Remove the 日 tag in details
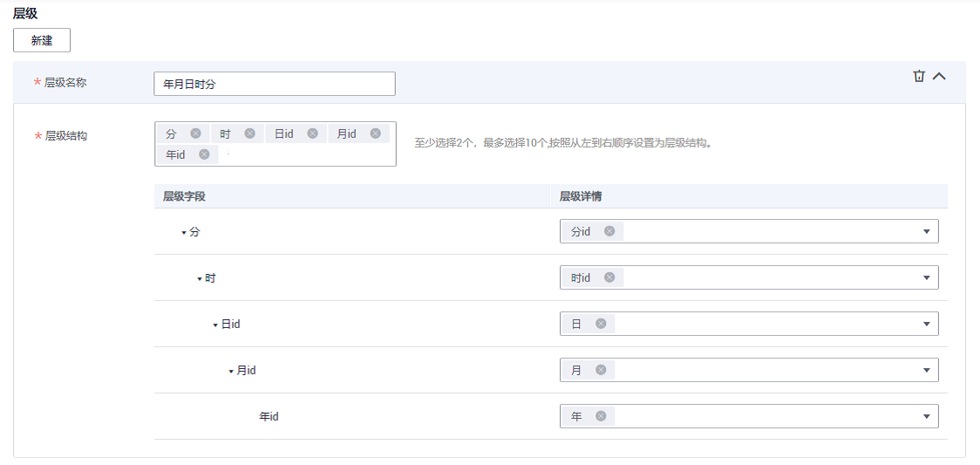This screenshot has width=980, height=465. [x=601, y=324]
